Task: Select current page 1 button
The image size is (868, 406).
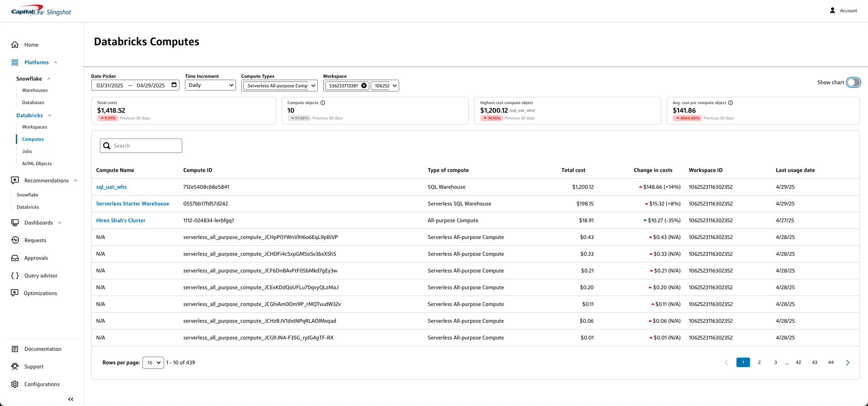Action: point(743,363)
